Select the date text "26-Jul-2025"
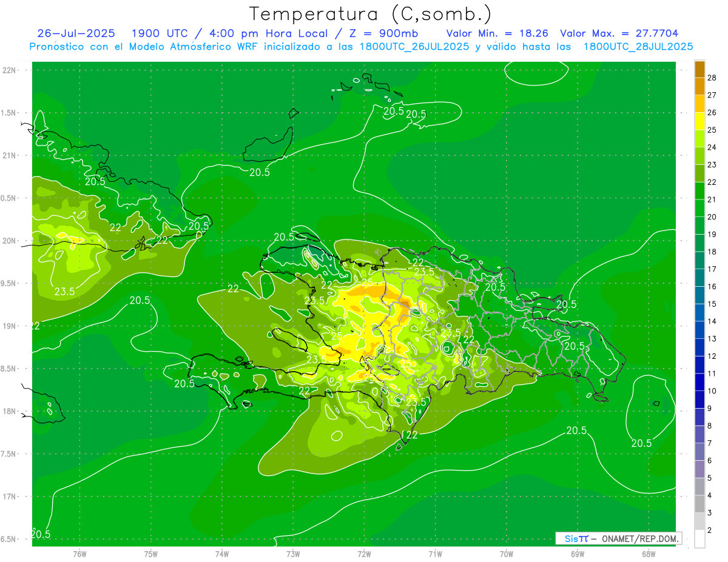Viewport: 728px width, 562px height. click(76, 33)
